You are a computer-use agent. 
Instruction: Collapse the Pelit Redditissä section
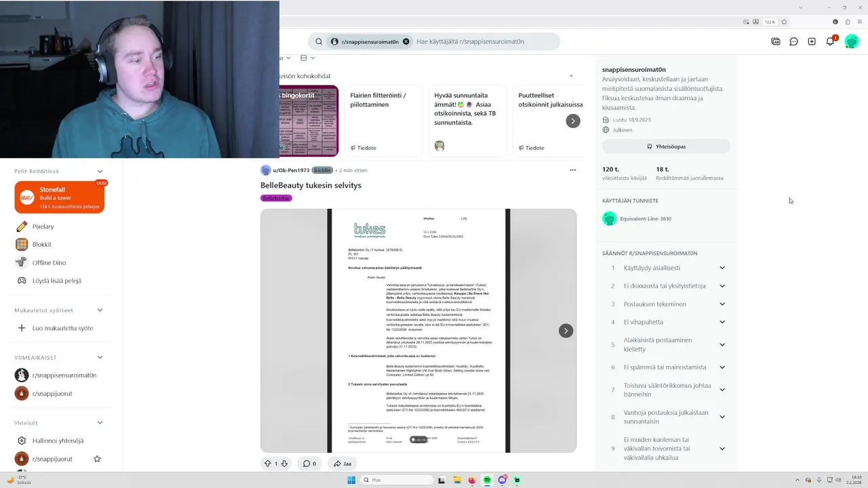point(100,171)
